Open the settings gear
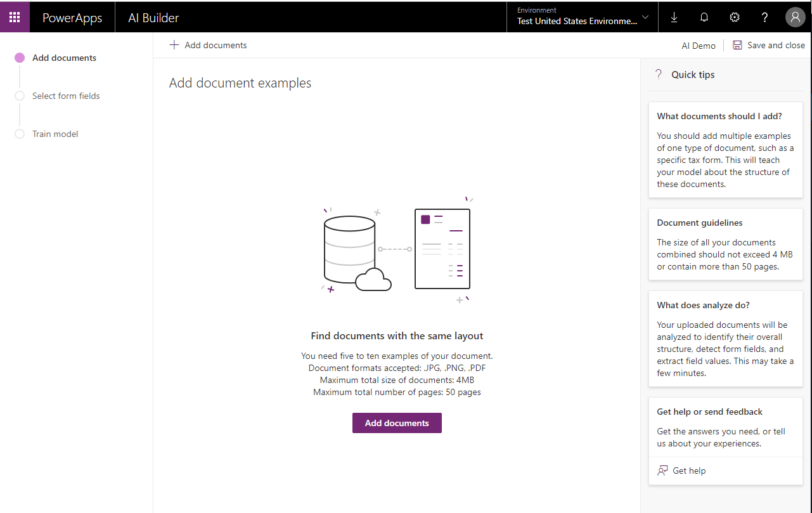 click(735, 17)
